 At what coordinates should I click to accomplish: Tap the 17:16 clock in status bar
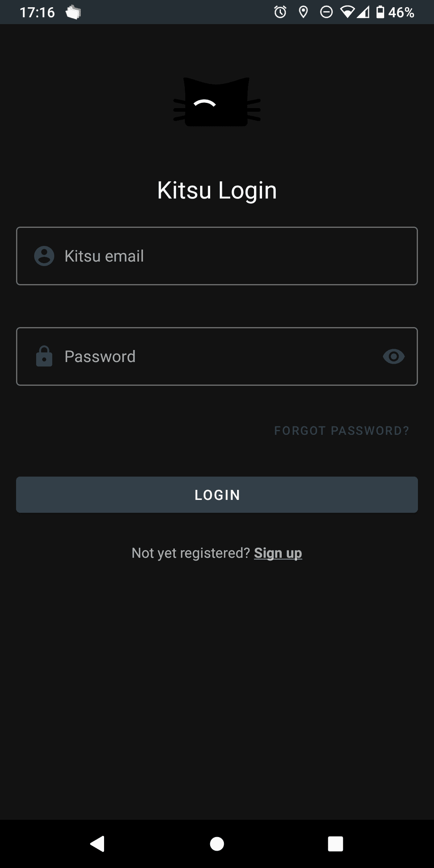point(37,12)
